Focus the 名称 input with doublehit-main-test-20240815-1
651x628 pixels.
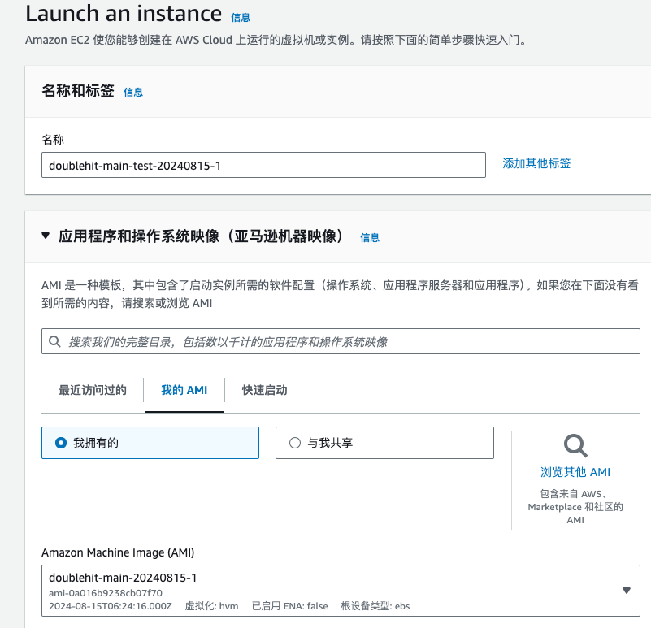pyautogui.click(x=263, y=165)
